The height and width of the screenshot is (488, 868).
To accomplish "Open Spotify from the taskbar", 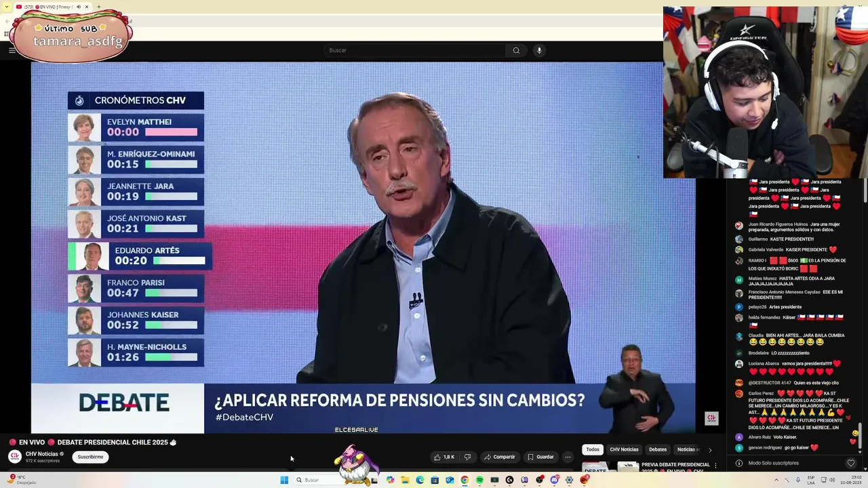I will tap(479, 480).
